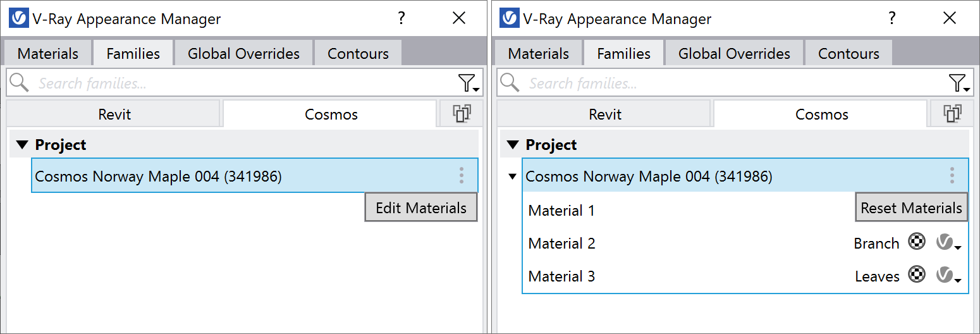Collapse Project group in left window
Viewport: 980px width, 334px height.
point(23,145)
